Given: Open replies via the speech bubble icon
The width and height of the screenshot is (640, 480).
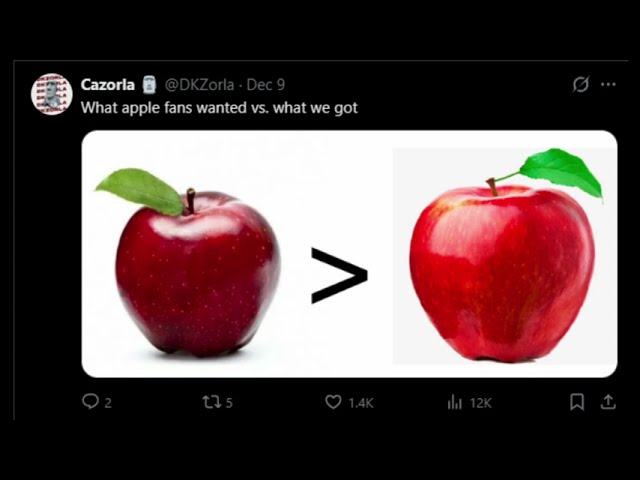Looking at the screenshot, I should click(90, 402).
